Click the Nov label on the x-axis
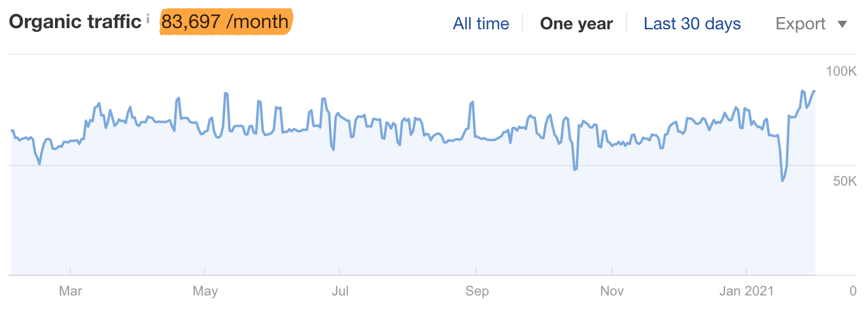 pos(612,291)
